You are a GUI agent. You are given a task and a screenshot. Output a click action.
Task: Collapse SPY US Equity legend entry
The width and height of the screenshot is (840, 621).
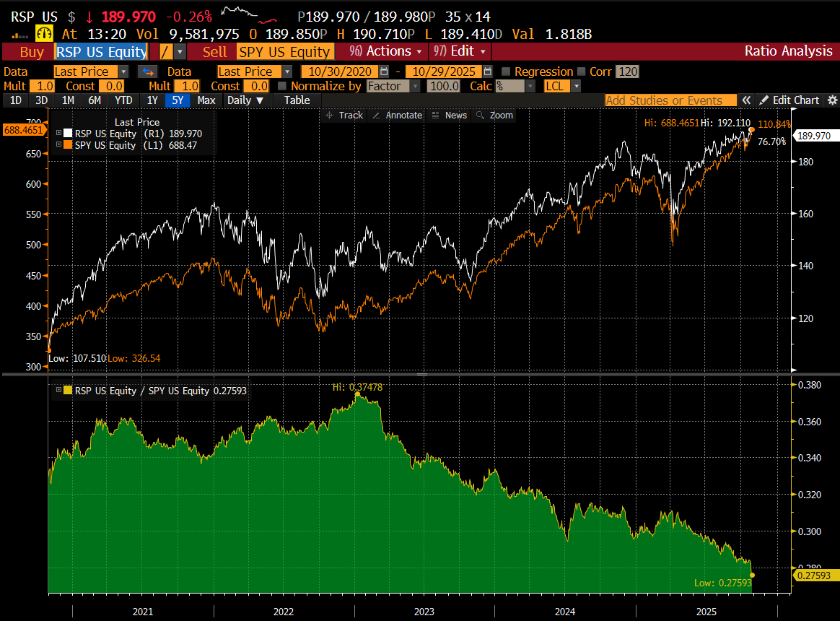click(59, 145)
